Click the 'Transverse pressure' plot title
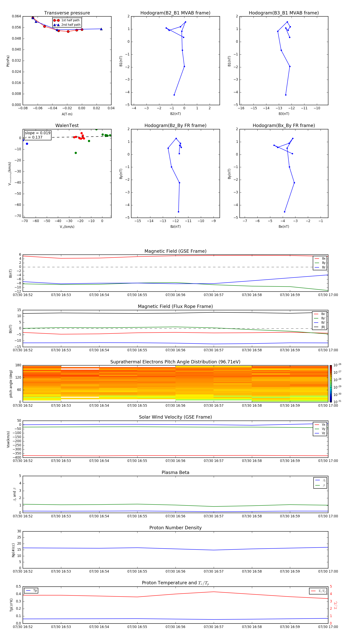 click(x=67, y=13)
